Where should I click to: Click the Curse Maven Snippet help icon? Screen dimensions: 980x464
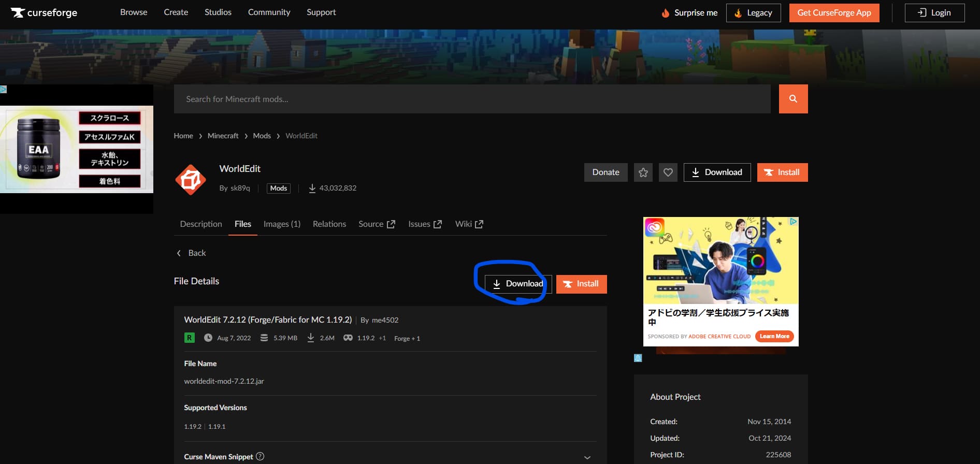[260, 456]
